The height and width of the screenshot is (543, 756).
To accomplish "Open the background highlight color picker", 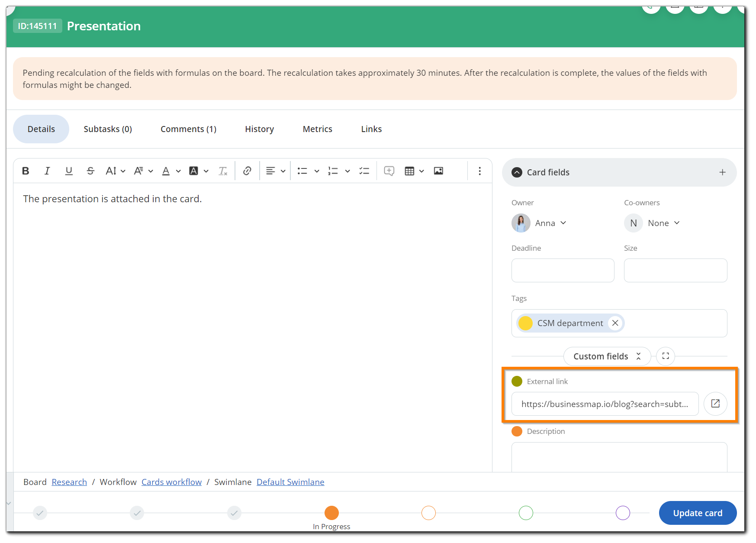I will [199, 171].
